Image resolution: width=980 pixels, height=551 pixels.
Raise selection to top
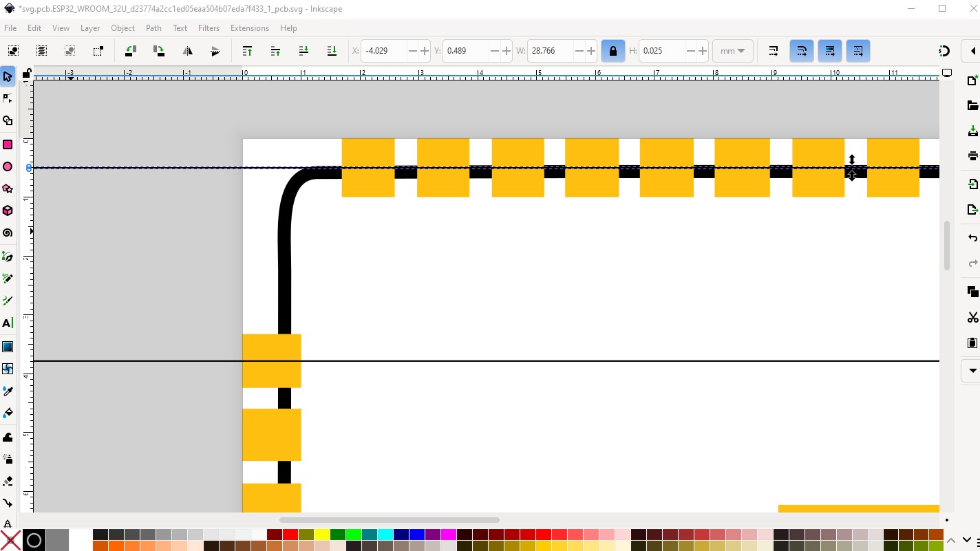point(247,51)
